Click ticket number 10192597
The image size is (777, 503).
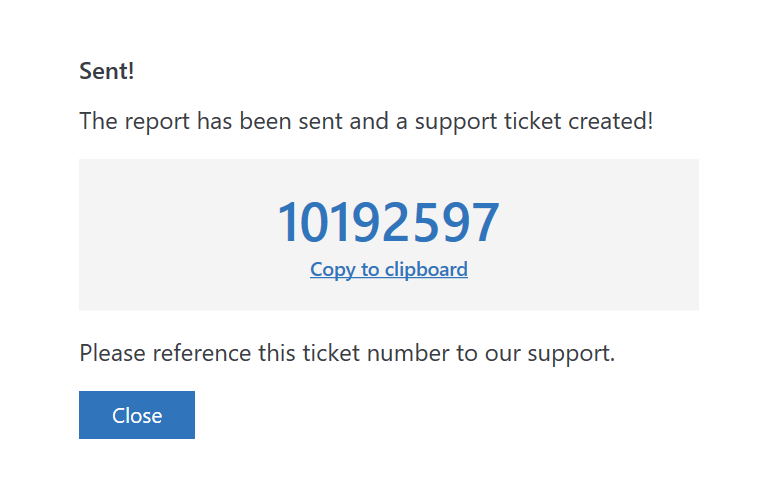pyautogui.click(x=388, y=222)
